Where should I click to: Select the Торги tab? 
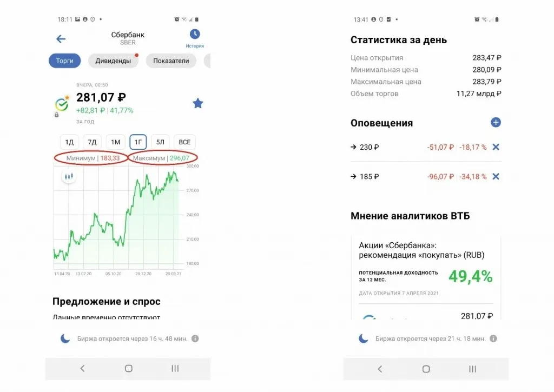[64, 61]
